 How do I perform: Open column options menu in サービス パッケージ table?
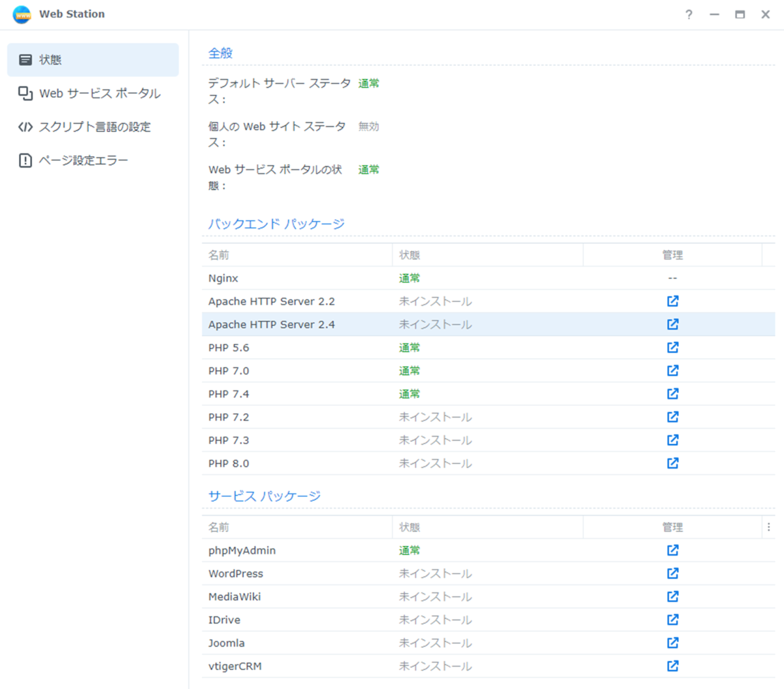768,527
